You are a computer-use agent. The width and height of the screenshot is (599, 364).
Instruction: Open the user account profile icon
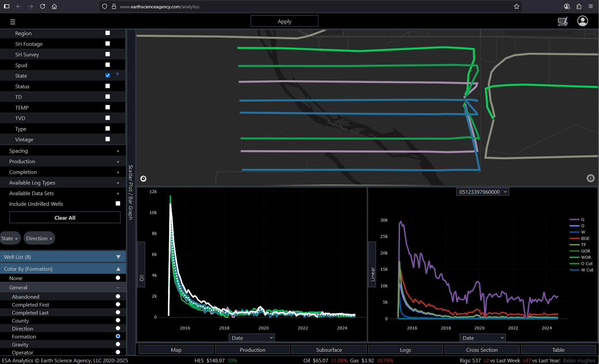[582, 21]
